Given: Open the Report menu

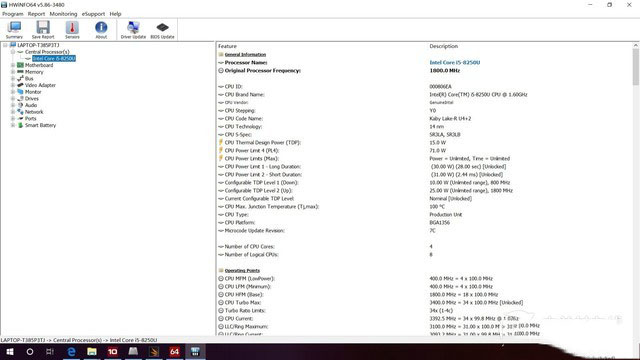Looking at the screenshot, I should pos(36,14).
